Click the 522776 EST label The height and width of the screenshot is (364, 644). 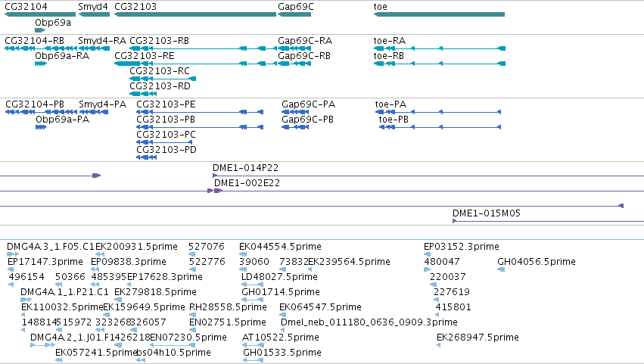(207, 262)
